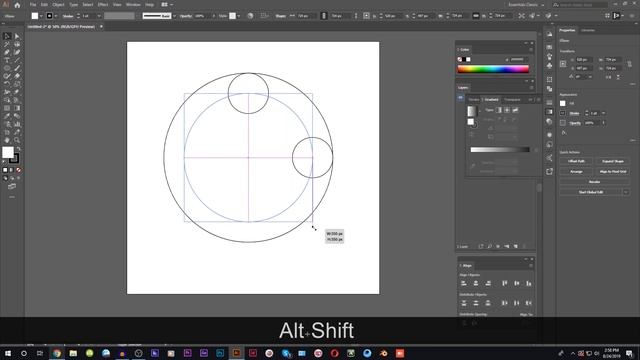Choose the transform reference point widget
This screenshot has width=640, height=360.
563,64
